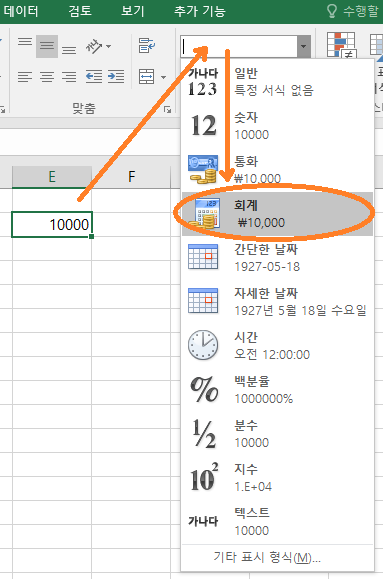Click the cell containing 10000
This screenshot has width=383, height=579.
tap(52, 224)
